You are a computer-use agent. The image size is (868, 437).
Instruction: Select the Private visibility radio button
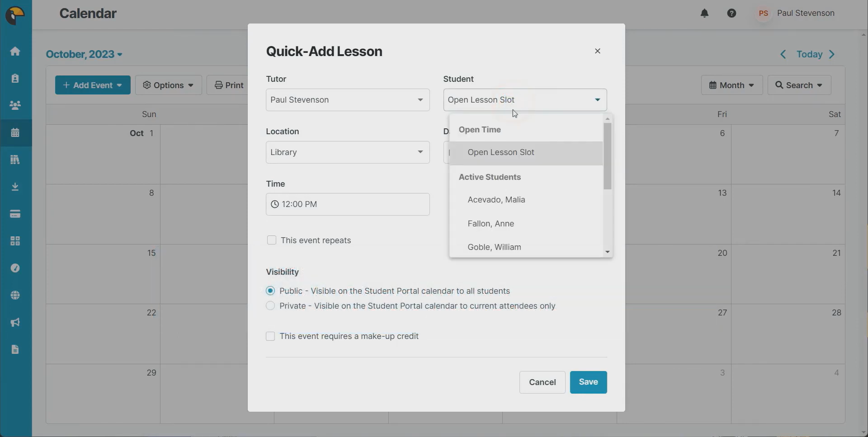[270, 306]
